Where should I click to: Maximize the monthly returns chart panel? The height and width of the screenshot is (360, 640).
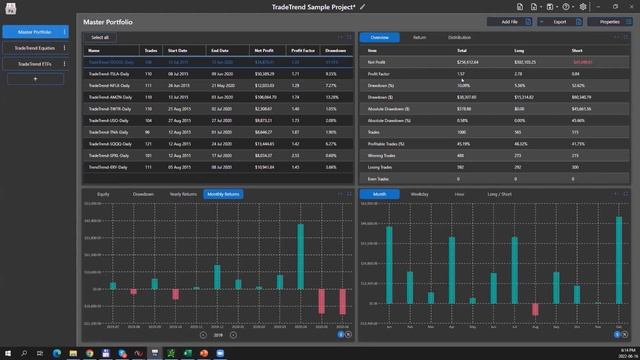point(349,194)
